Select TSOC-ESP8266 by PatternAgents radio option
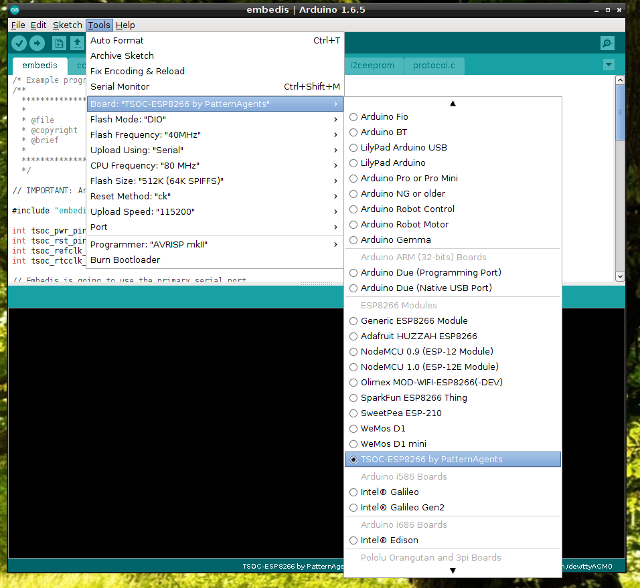 click(453, 459)
